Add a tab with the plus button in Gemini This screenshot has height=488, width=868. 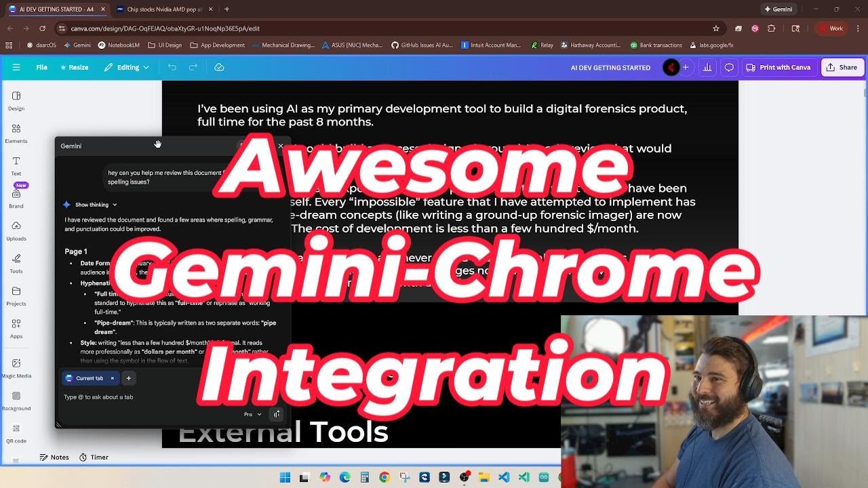coord(128,378)
